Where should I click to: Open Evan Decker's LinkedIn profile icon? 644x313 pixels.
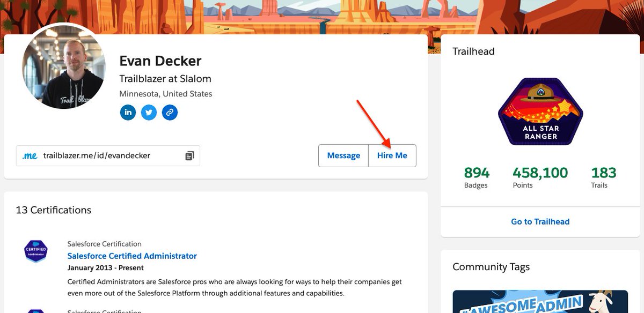[128, 113]
